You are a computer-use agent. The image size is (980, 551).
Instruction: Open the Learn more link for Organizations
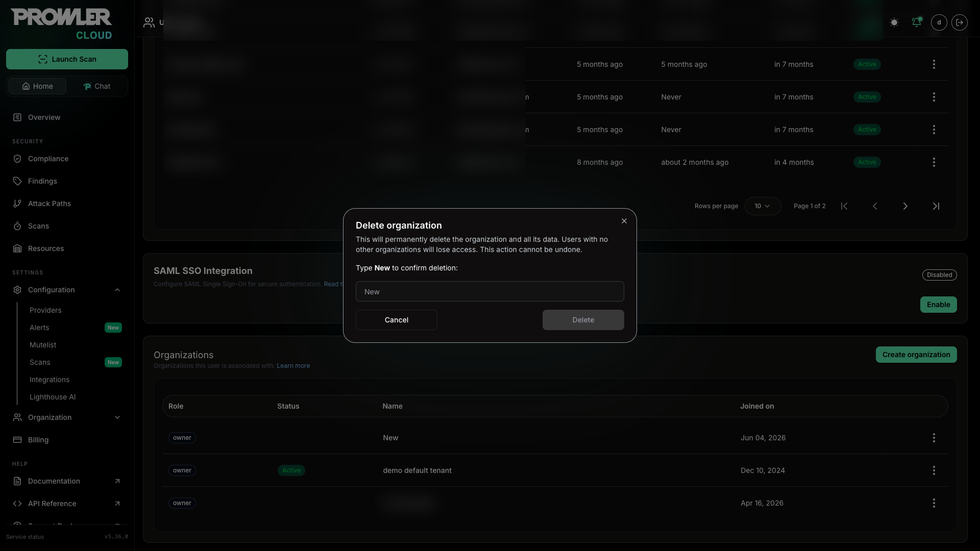(x=293, y=366)
